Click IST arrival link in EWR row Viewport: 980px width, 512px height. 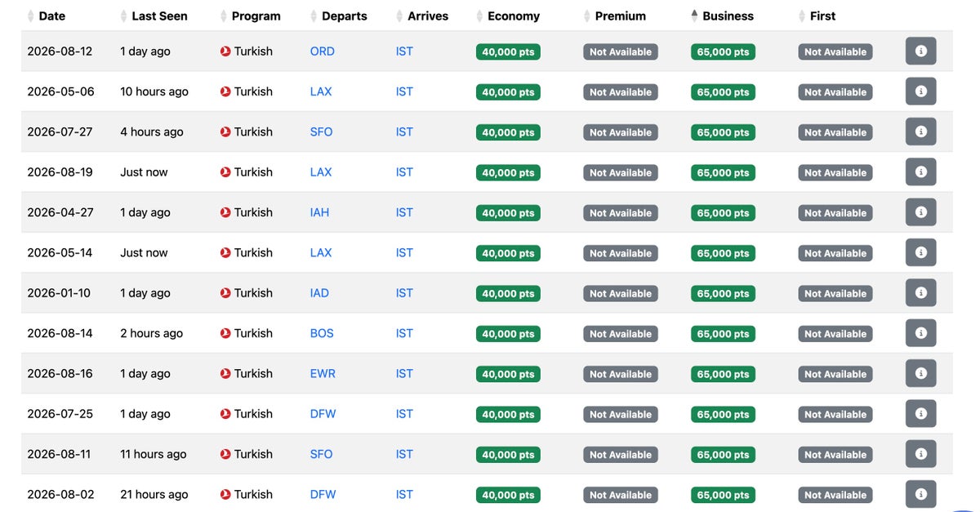pyautogui.click(x=404, y=373)
